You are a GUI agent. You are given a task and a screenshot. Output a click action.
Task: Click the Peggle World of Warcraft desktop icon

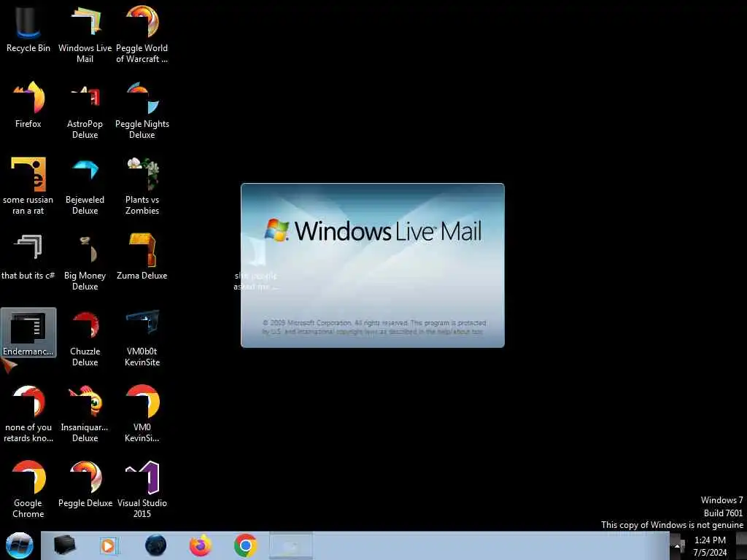click(142, 34)
